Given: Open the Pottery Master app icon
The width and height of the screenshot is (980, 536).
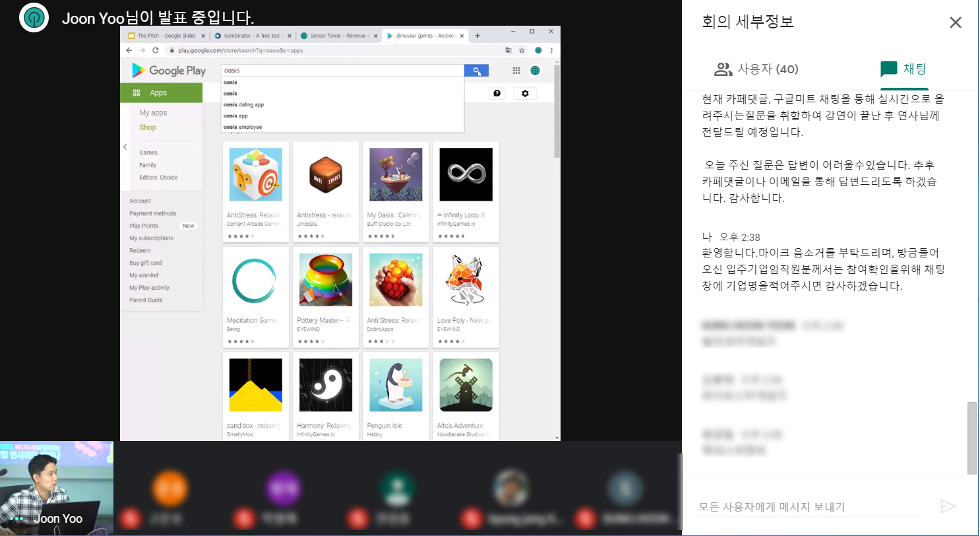Looking at the screenshot, I should (x=326, y=280).
